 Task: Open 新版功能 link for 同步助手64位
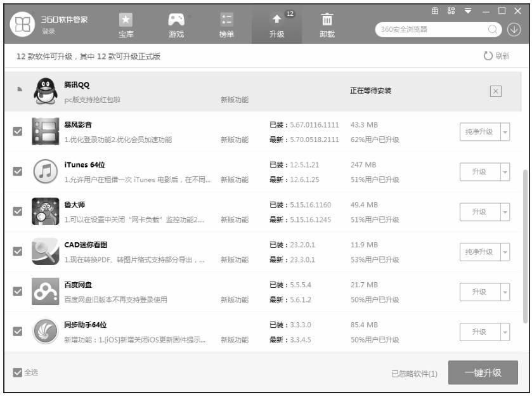235,340
